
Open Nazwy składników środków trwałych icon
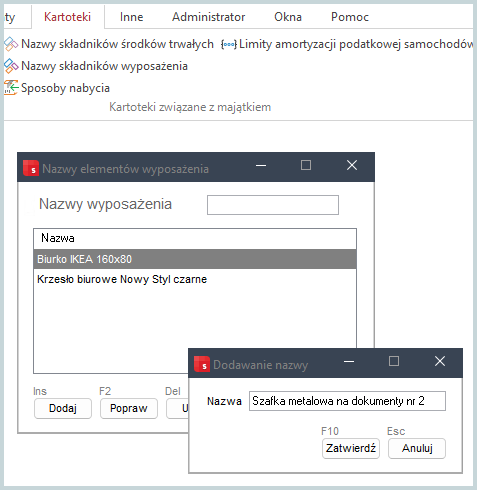click(x=11, y=44)
